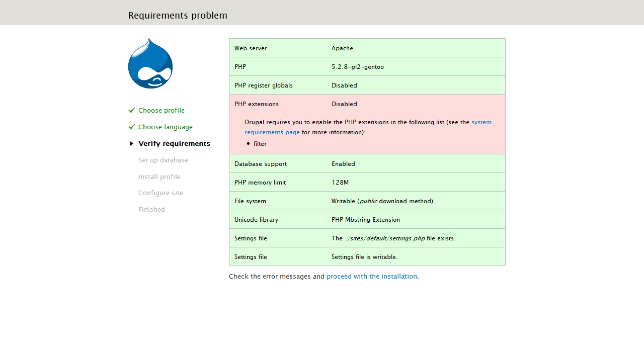The width and height of the screenshot is (644, 351).
Task: Click the checkmark beside Choose profile
Action: coord(132,110)
